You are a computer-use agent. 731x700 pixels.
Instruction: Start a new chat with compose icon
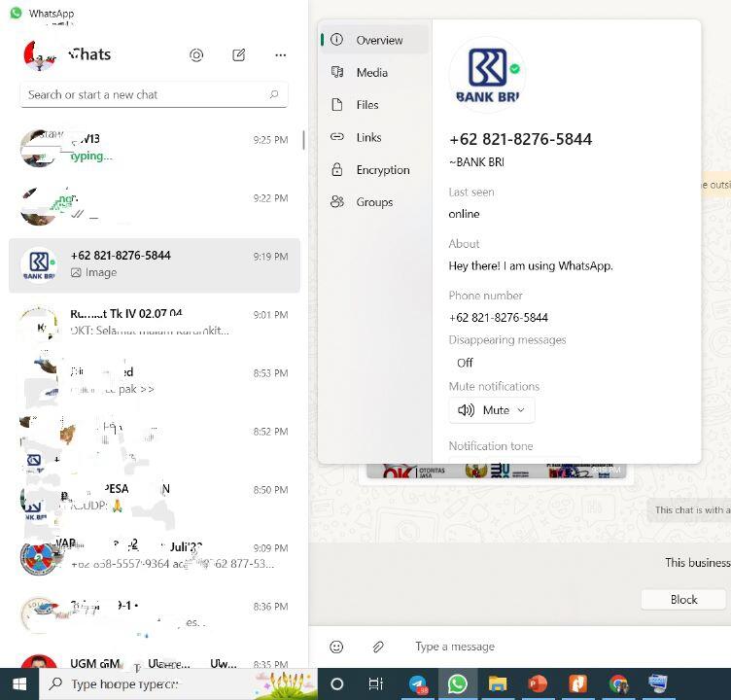[239, 55]
